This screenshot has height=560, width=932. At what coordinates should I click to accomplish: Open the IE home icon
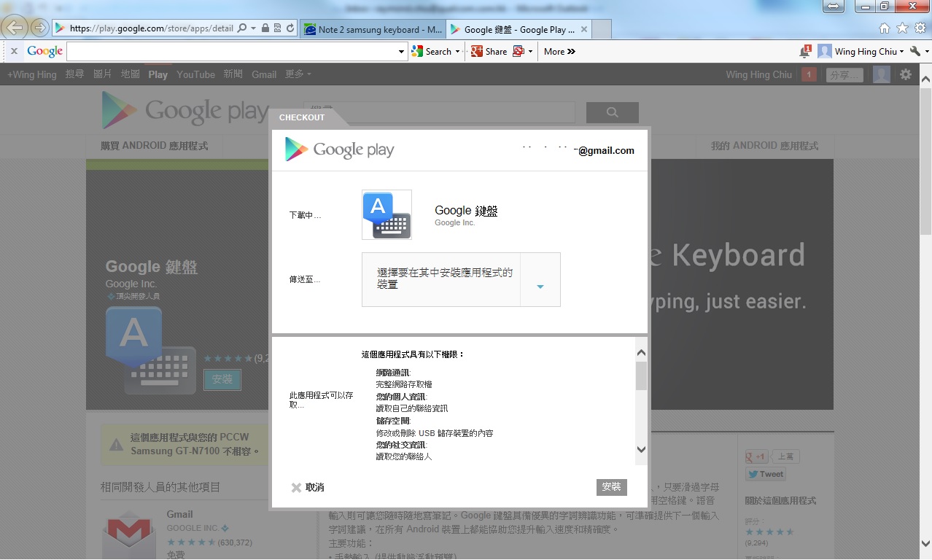884,28
